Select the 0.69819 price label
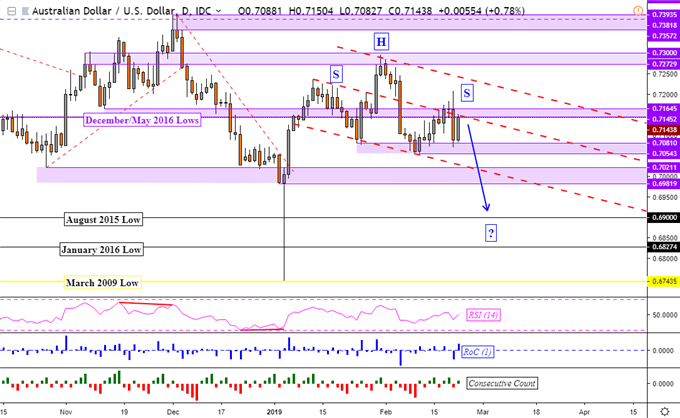The height and width of the screenshot is (418, 680). [663, 183]
